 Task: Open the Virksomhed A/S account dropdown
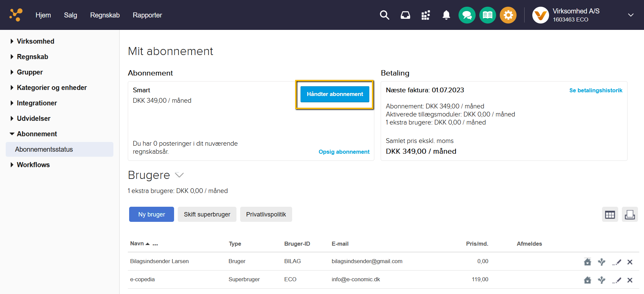pos(631,15)
